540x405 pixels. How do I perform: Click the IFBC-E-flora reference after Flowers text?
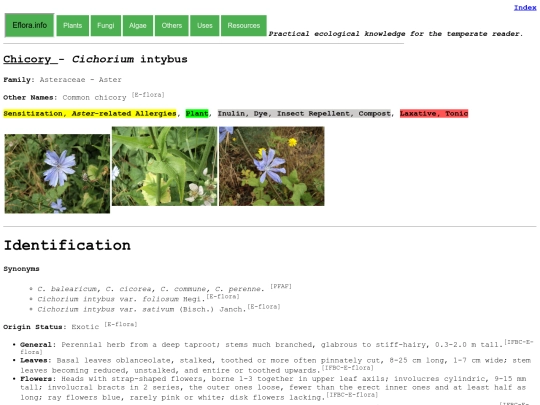coord(352,395)
